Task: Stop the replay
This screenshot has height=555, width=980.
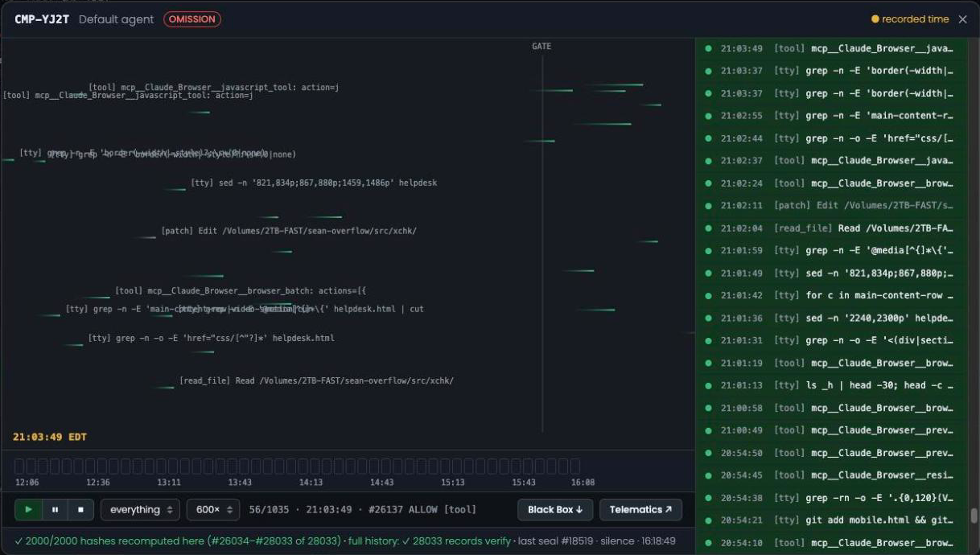Action: click(80, 509)
